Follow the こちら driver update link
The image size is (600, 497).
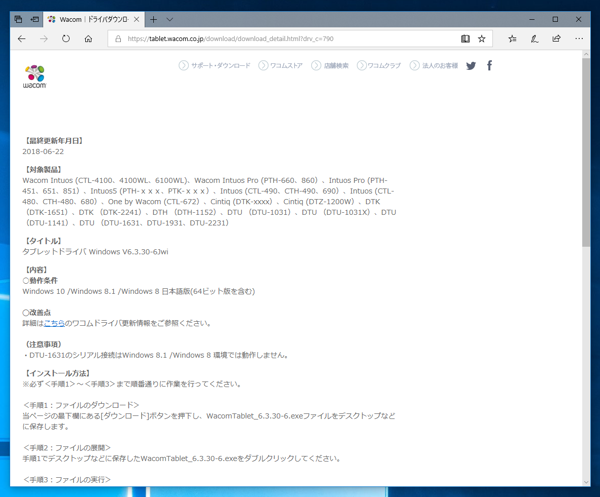click(x=54, y=323)
